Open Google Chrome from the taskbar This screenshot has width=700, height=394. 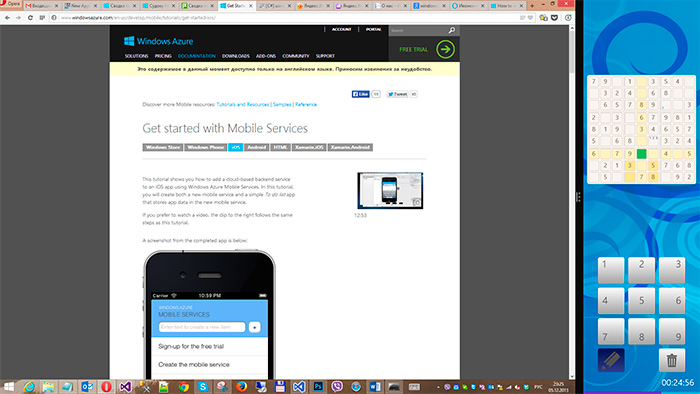coord(183,386)
